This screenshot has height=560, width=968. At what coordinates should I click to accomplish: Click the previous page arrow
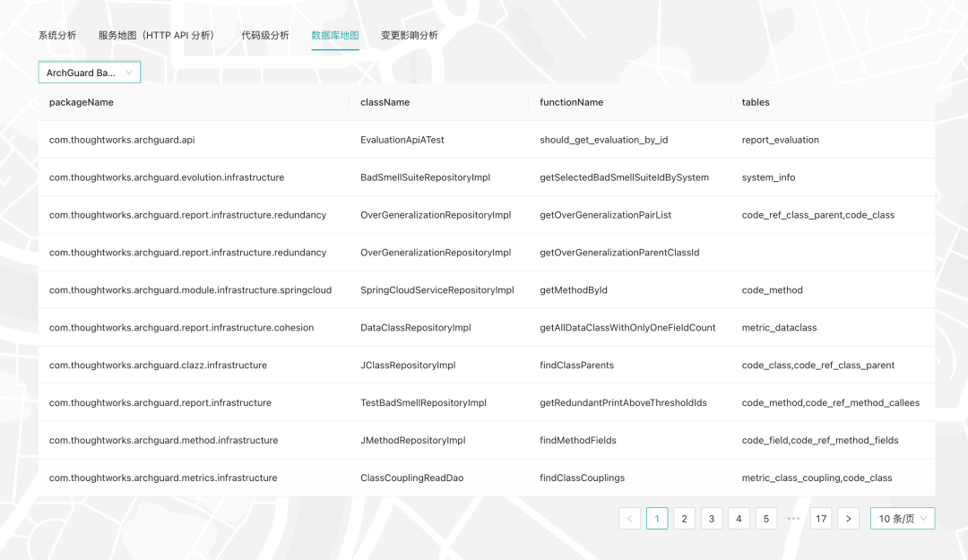(630, 519)
